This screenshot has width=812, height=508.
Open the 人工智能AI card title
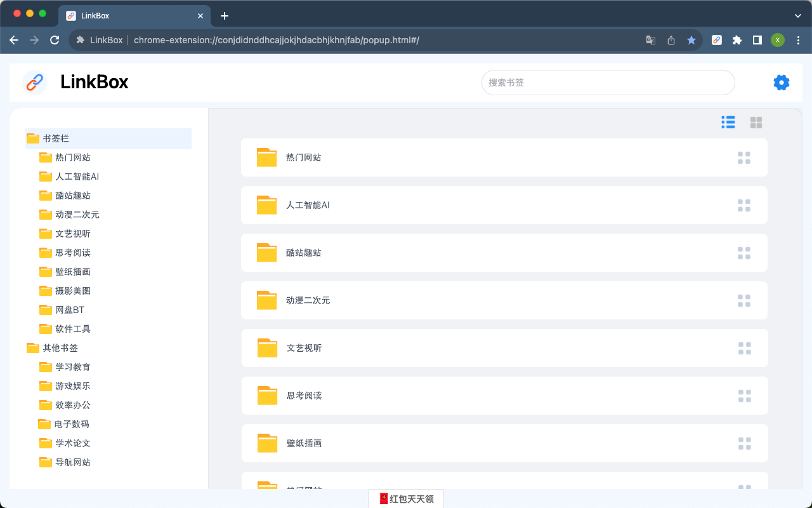(x=308, y=205)
